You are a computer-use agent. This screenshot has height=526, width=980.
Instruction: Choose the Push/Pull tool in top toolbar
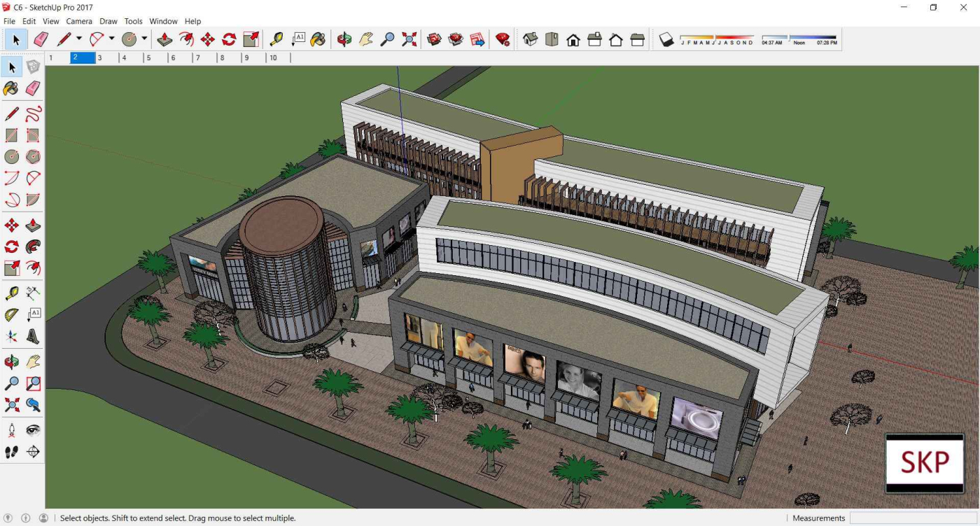tap(164, 40)
